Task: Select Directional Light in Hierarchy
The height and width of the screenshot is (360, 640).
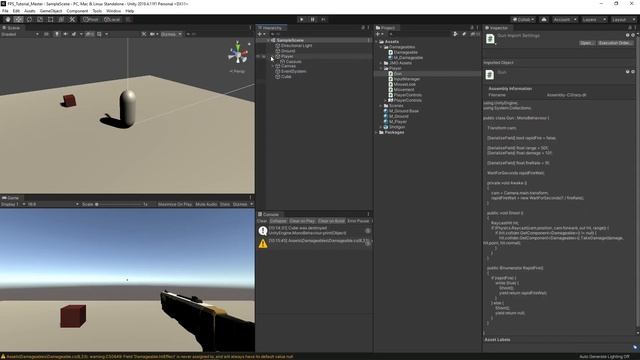Action: point(296,46)
